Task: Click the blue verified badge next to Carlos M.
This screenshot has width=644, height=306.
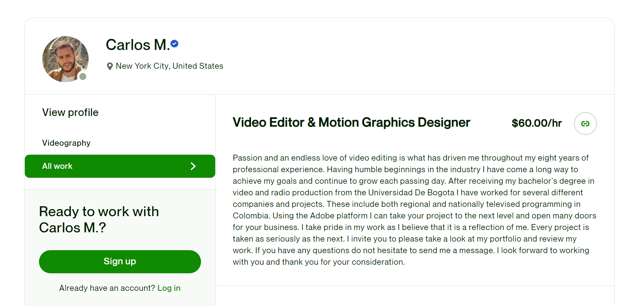Action: point(175,44)
